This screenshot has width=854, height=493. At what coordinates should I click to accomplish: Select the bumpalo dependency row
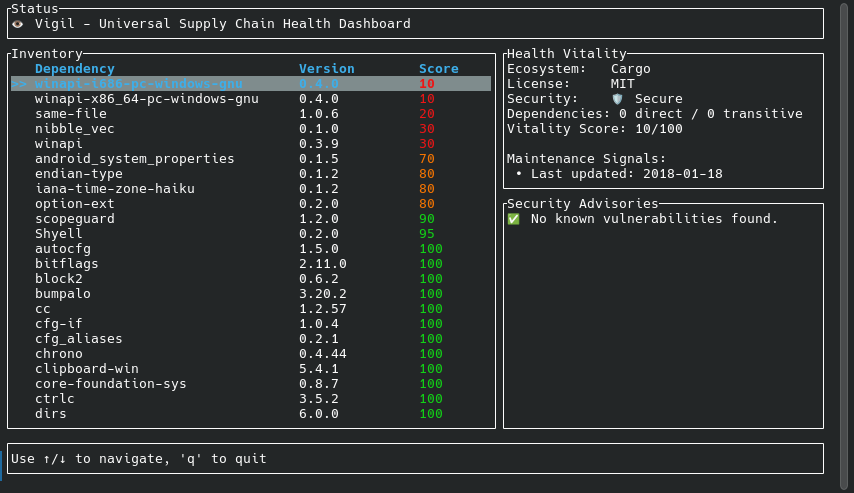[x=251, y=294]
